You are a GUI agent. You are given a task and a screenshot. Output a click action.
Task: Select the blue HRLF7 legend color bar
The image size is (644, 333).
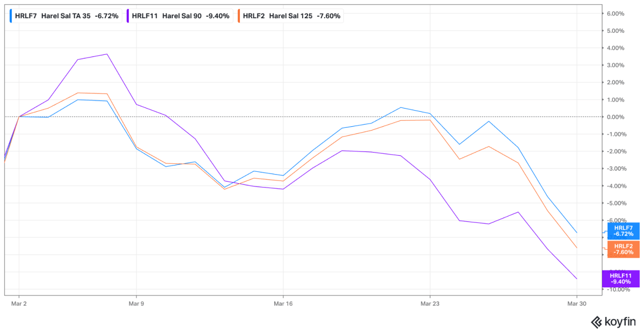point(11,16)
